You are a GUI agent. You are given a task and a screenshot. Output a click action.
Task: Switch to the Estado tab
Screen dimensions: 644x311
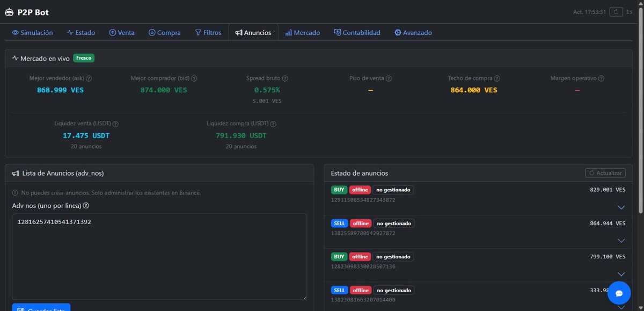coord(81,33)
